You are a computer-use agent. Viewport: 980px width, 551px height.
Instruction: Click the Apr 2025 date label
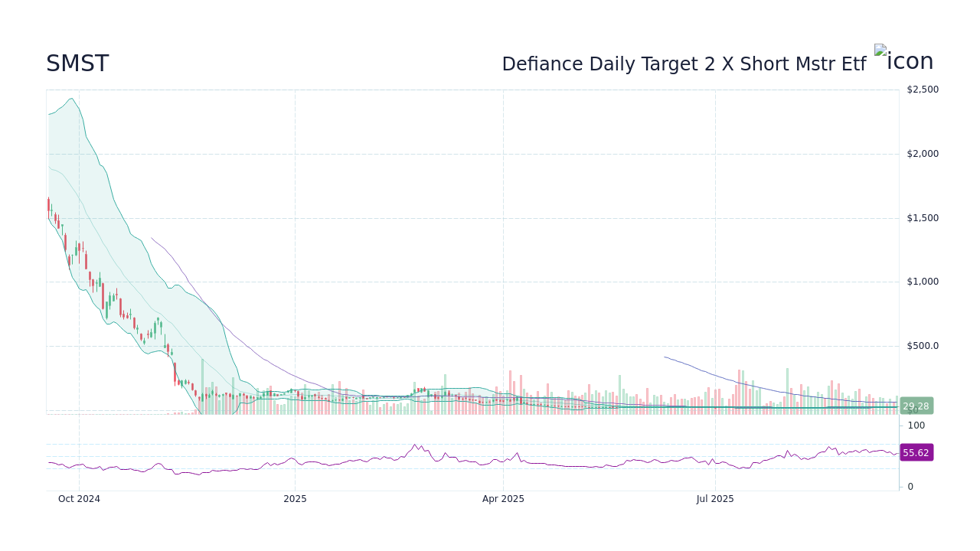click(503, 499)
